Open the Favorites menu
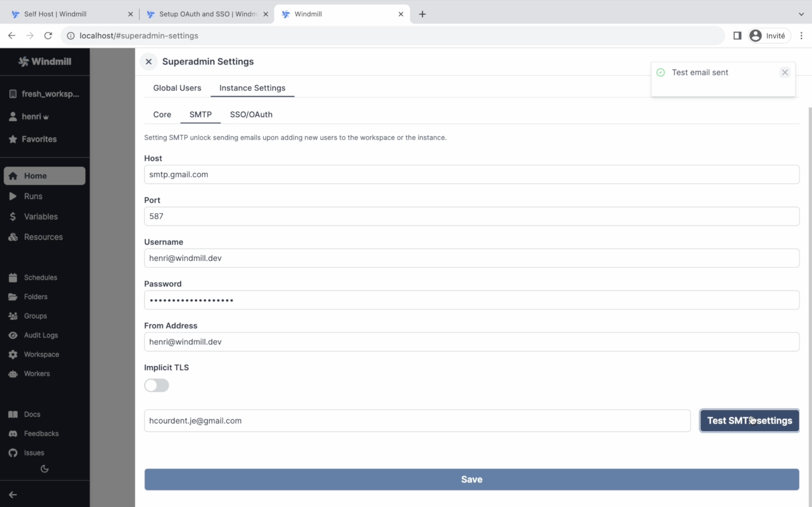 pyautogui.click(x=33, y=139)
